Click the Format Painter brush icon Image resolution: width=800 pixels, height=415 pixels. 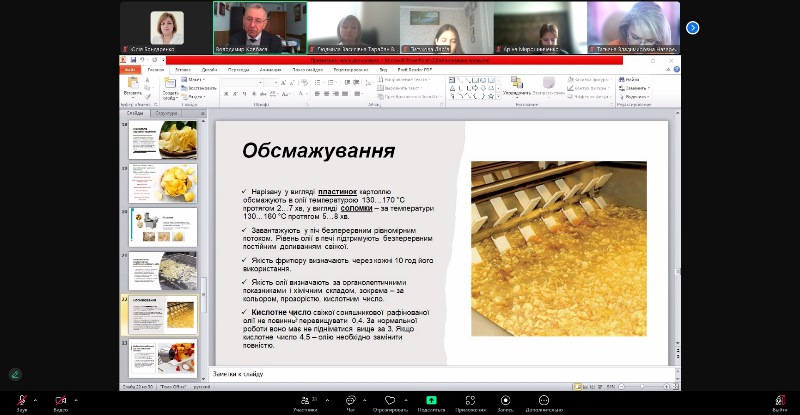coord(147,96)
